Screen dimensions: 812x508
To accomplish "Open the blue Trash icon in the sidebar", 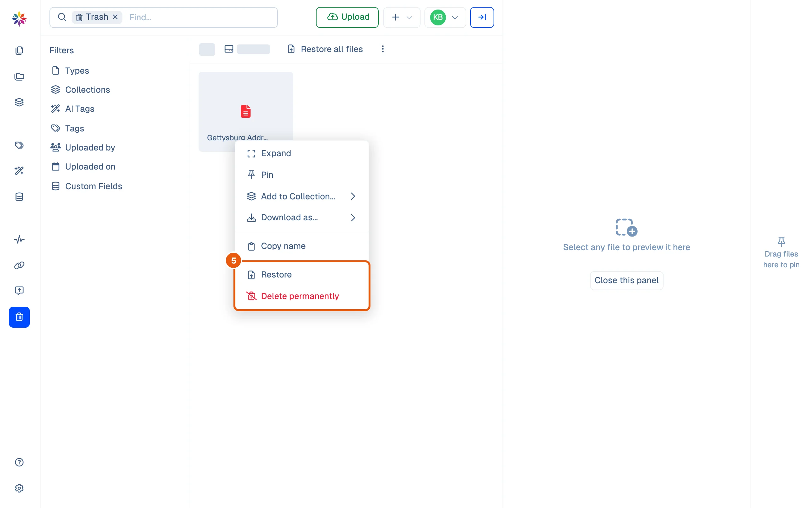I will click(x=19, y=317).
